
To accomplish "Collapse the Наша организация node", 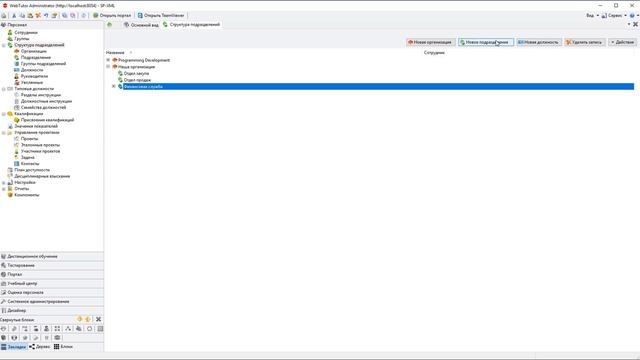I will click(x=108, y=67).
